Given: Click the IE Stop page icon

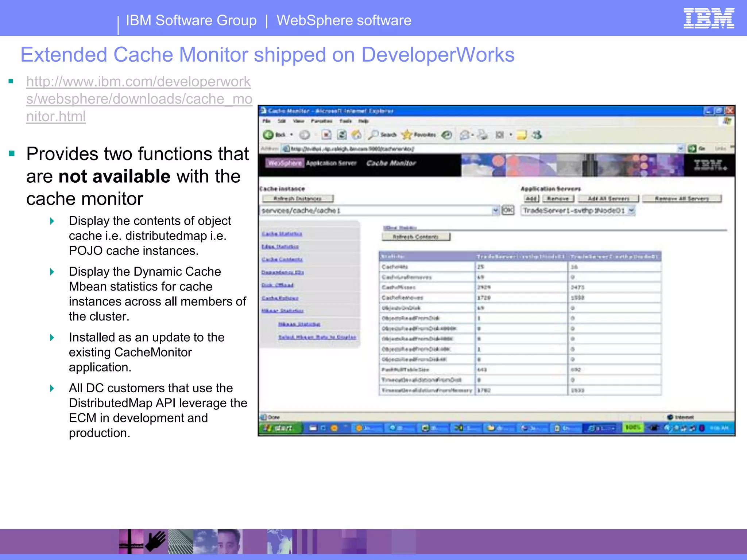Looking at the screenshot, I should click(326, 135).
